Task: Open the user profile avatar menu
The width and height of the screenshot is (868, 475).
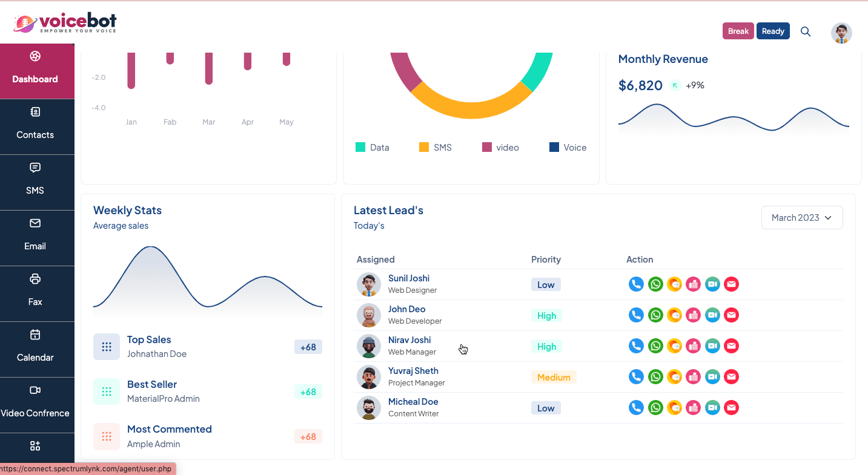Action: click(841, 33)
